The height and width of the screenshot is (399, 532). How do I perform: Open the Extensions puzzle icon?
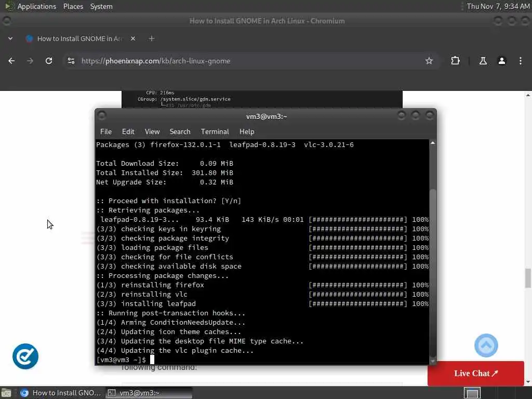pyautogui.click(x=455, y=61)
